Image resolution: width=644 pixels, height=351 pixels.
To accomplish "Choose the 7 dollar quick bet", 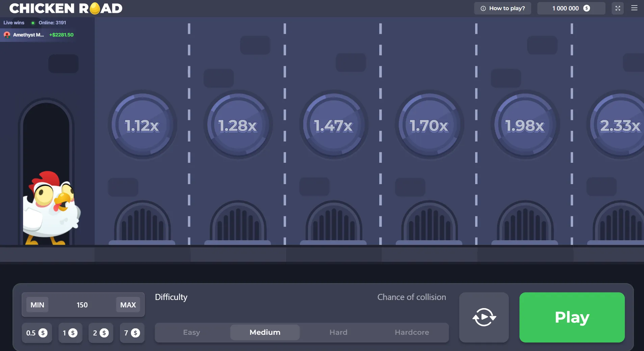I will [x=132, y=333].
